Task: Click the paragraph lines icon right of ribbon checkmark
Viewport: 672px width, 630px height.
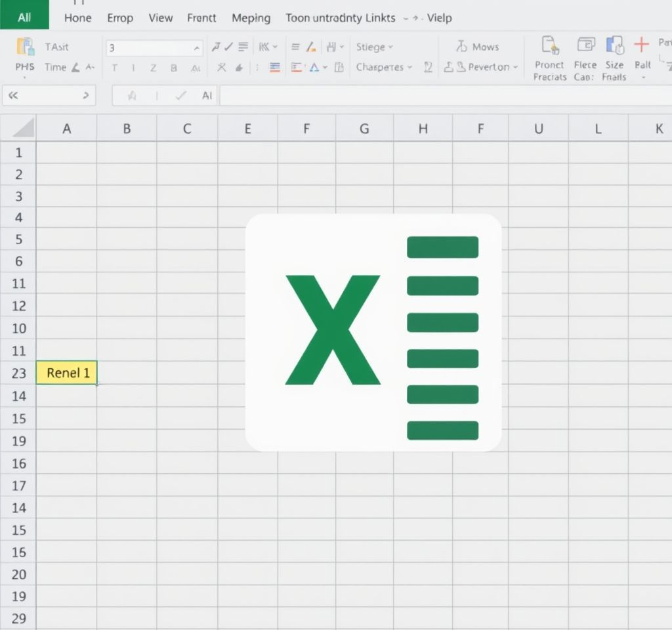Action: click(x=243, y=47)
